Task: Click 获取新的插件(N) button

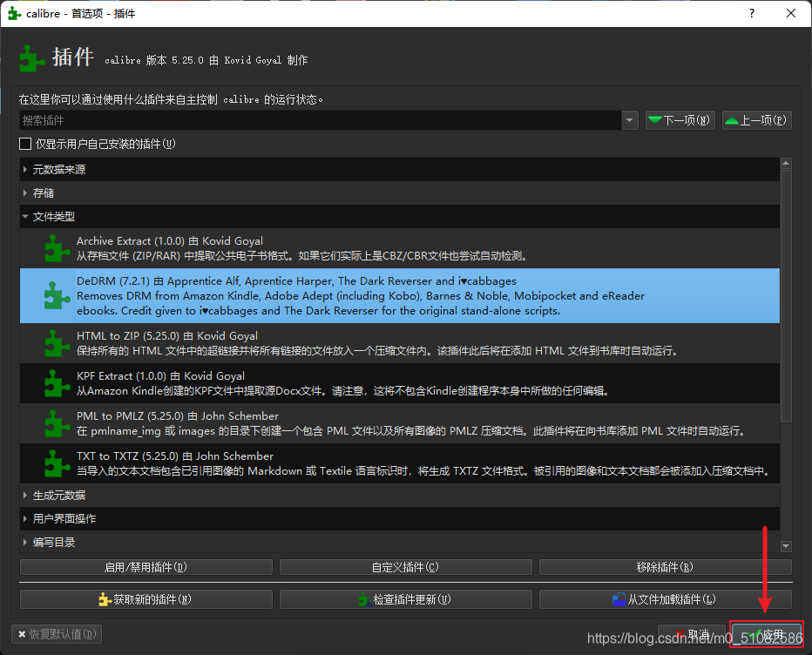Action: coord(146,599)
